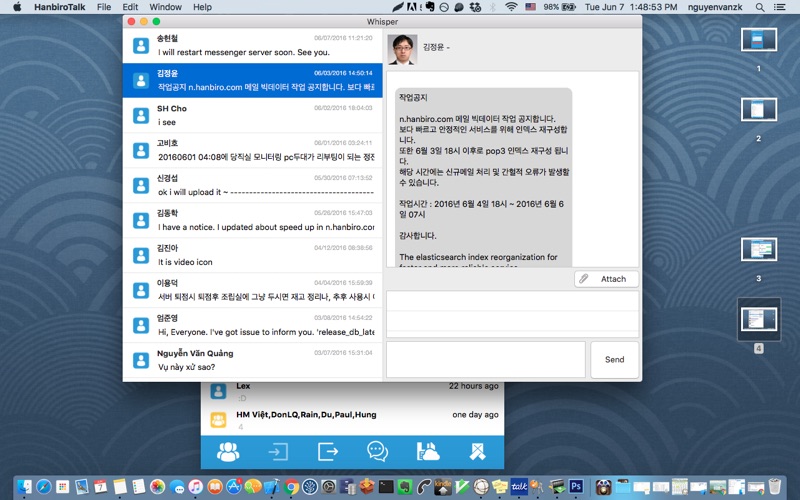Image resolution: width=800 pixels, height=500 pixels.
Task: Click the date and time in menu bar
Action: 631,7
